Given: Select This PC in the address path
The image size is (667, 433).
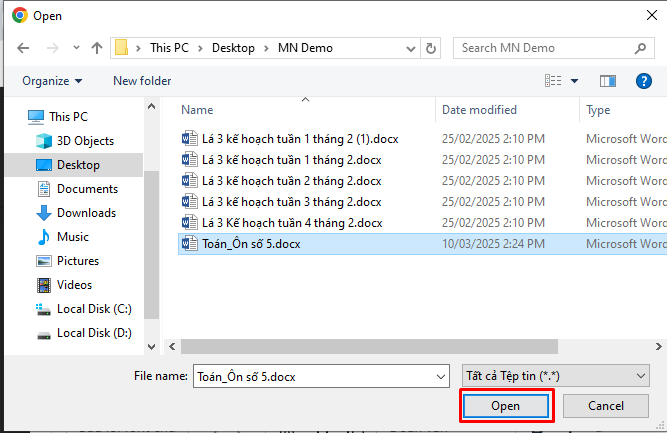Looking at the screenshot, I should pyautogui.click(x=169, y=48).
